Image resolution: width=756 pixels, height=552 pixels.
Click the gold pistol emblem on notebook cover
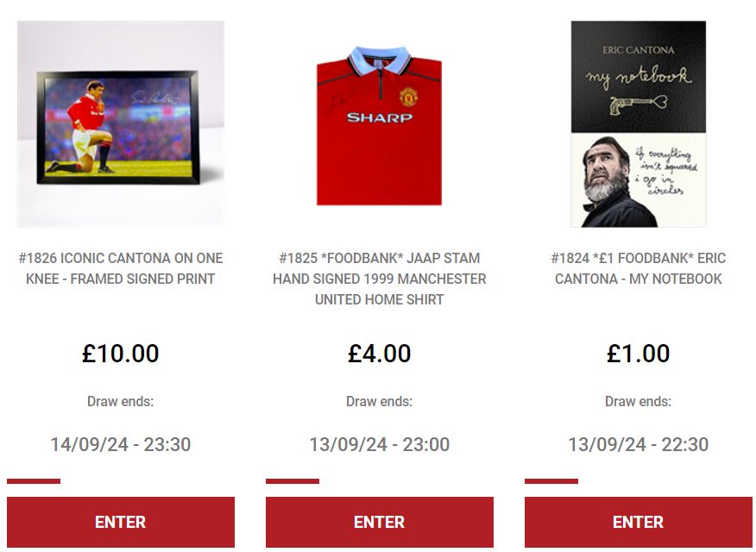[638, 104]
